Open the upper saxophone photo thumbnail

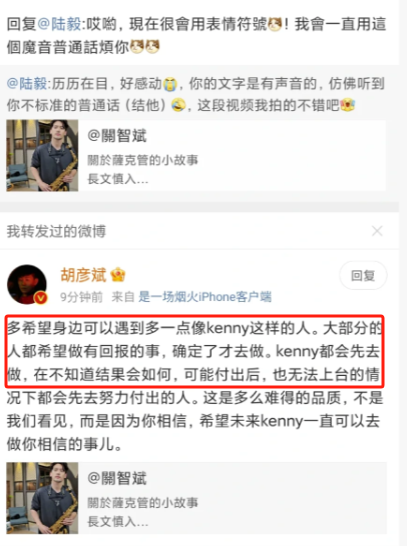(x=42, y=156)
